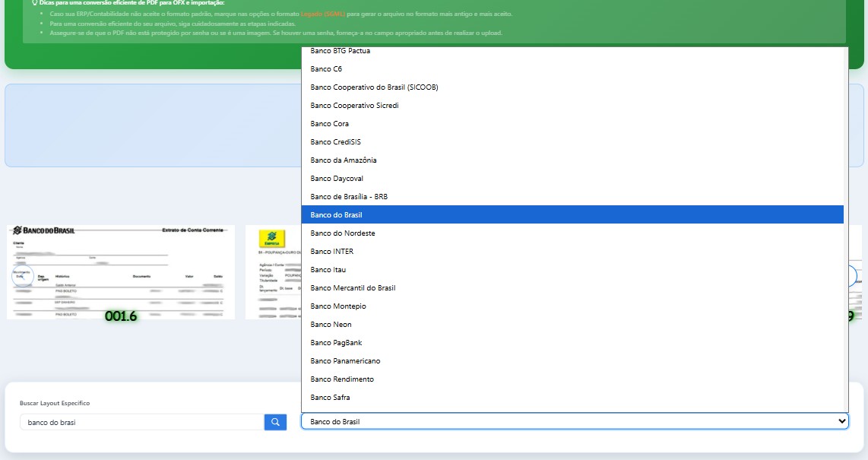
Task: Choose Banco Daycoval option
Action: click(x=572, y=178)
